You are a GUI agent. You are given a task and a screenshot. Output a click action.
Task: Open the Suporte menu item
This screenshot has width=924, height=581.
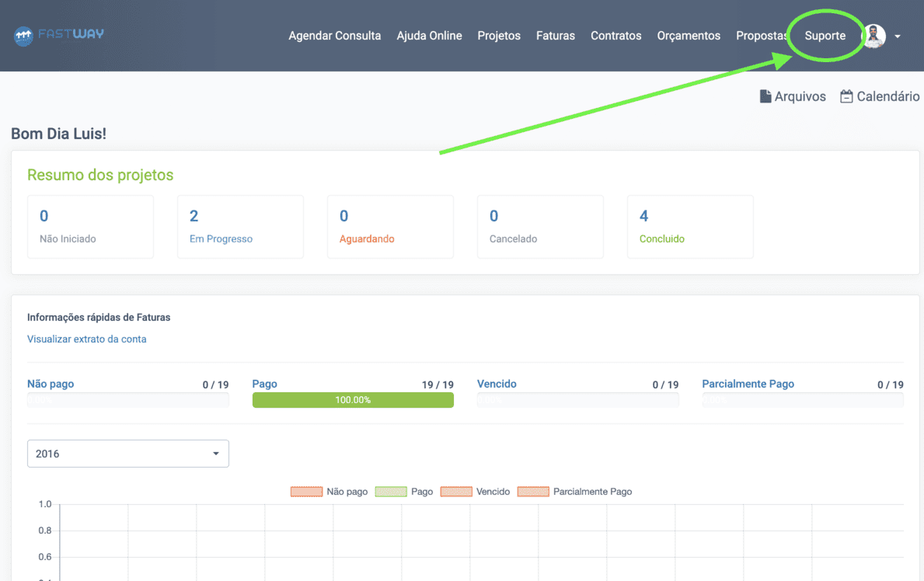(x=825, y=36)
